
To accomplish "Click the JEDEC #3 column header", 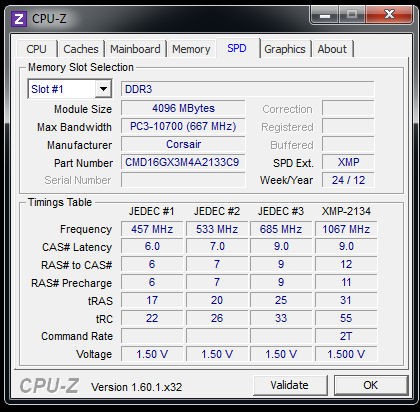I will click(281, 211).
